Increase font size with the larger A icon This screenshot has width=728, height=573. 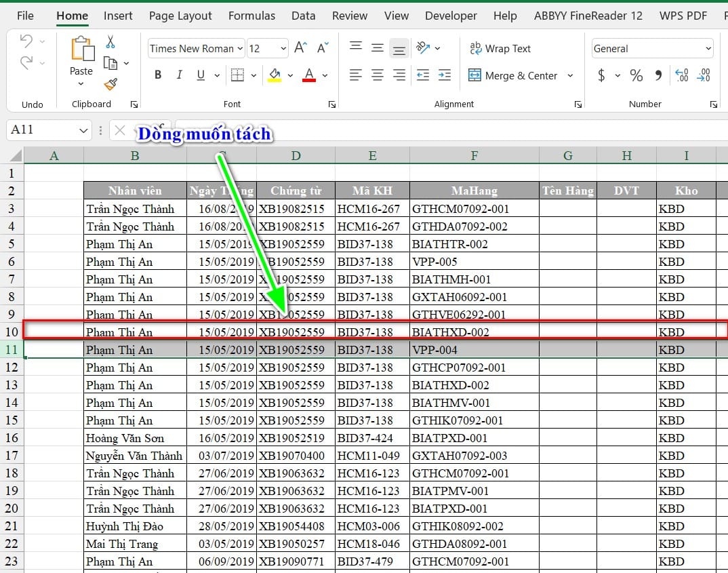click(x=300, y=48)
